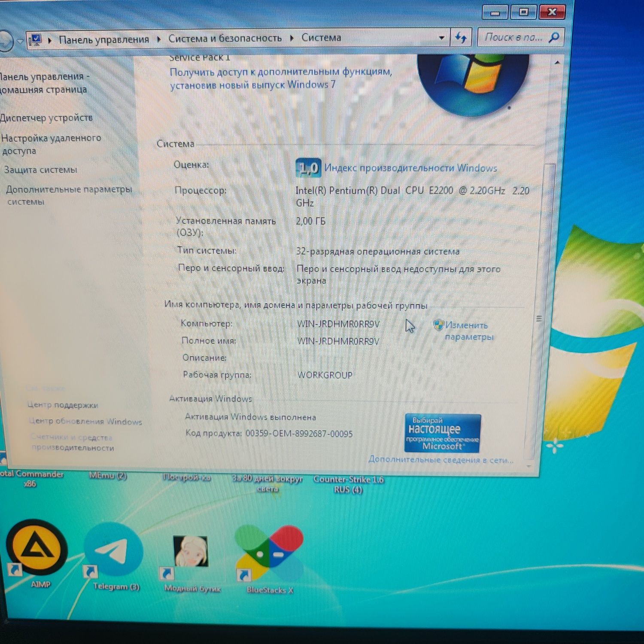Open Защита системы link
This screenshot has height=644, width=644.
pos(41,170)
